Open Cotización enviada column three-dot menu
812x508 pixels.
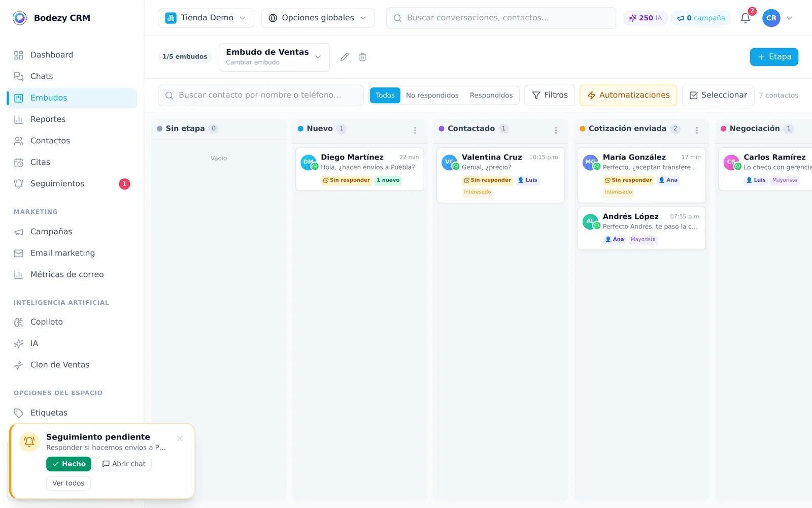click(x=697, y=131)
